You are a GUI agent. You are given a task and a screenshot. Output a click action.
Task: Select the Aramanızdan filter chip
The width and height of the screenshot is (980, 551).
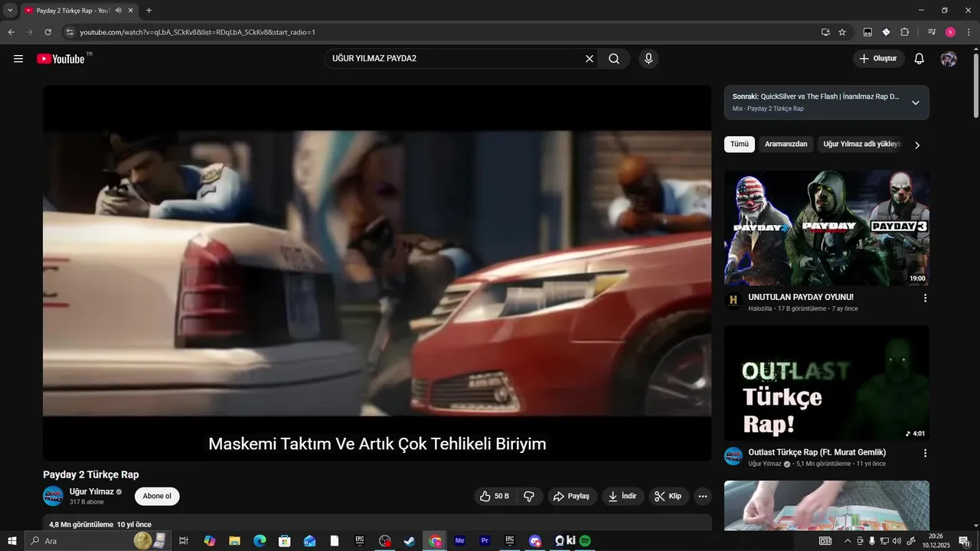point(786,144)
